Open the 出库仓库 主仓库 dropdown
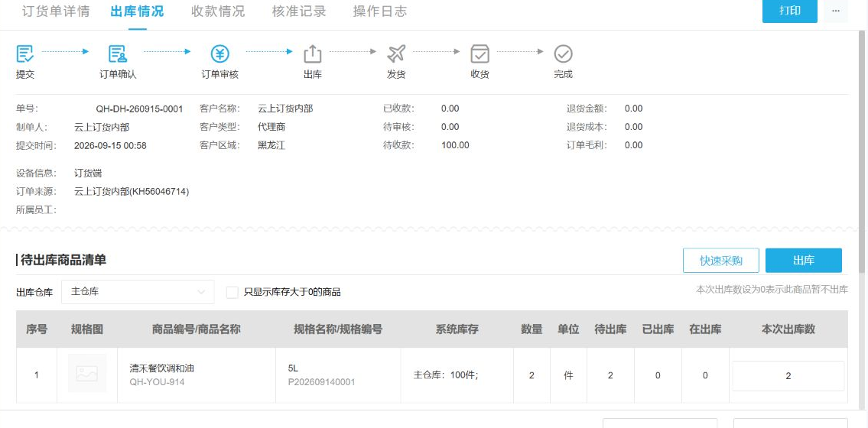Screen dimensions: 868x428 [138, 291]
